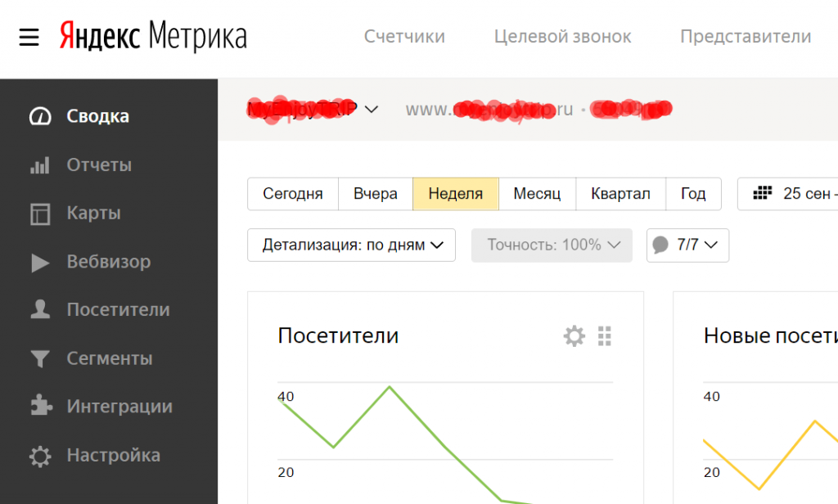Select the Неделя period

(x=456, y=193)
